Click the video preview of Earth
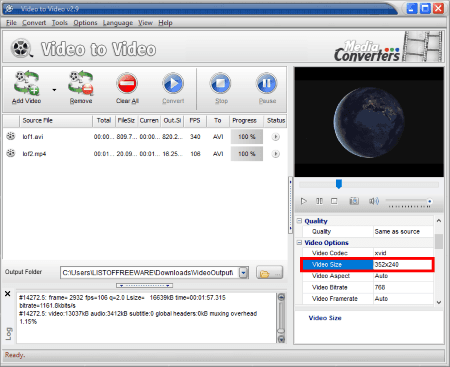This screenshot has width=450, height=367. (x=369, y=122)
